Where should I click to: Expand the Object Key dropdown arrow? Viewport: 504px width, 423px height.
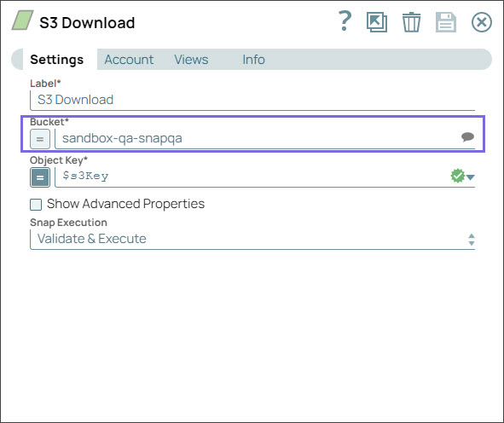pos(471,177)
